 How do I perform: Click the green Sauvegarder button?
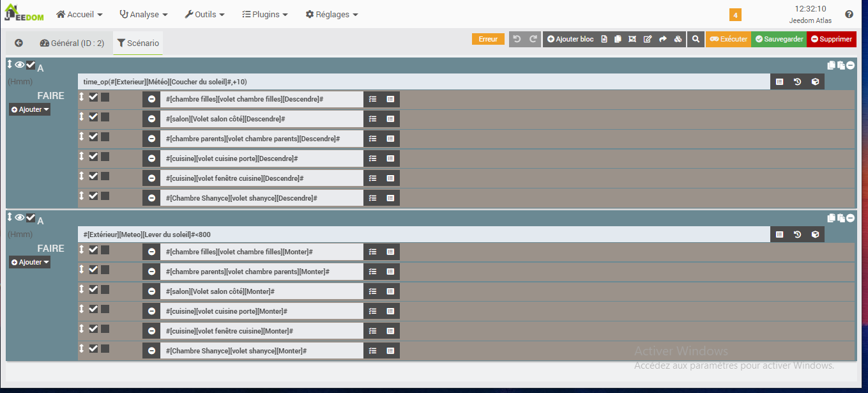click(x=779, y=39)
